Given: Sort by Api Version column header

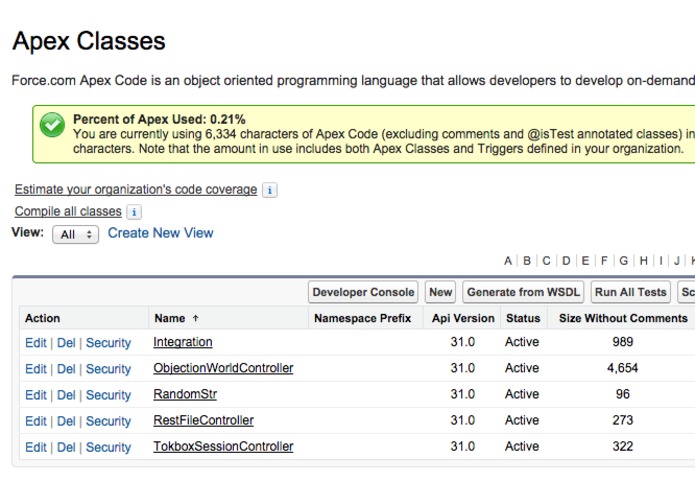Looking at the screenshot, I should [x=463, y=318].
